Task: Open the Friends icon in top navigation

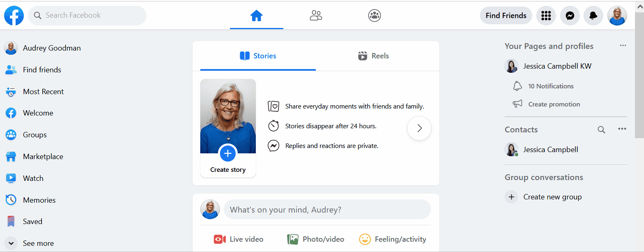Action: click(315, 16)
